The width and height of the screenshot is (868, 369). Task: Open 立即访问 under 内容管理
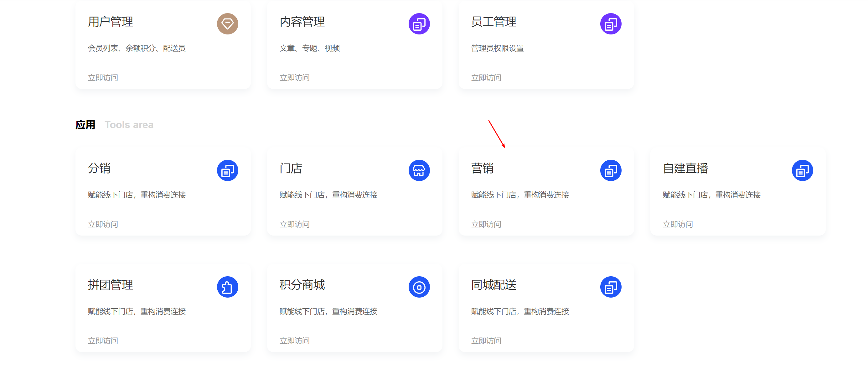tap(294, 78)
